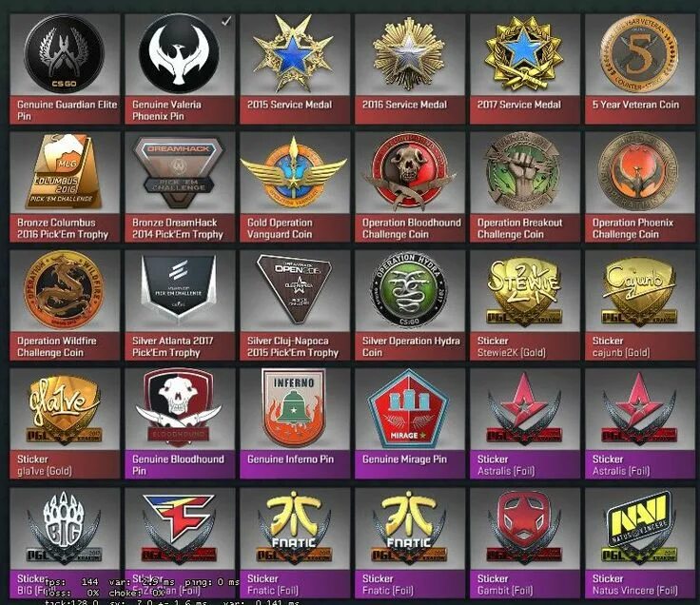
Task: Pick the Natus Vincere Foil sticker
Action: 640,543
